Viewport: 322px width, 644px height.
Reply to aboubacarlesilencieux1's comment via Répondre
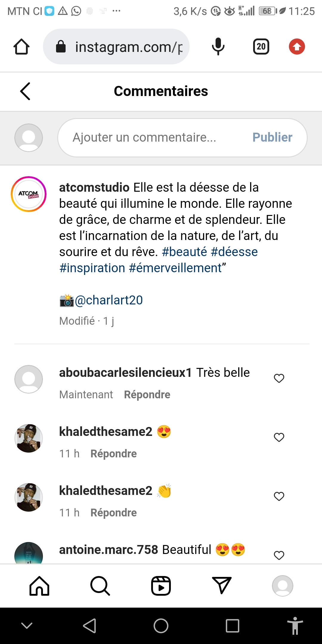(147, 394)
